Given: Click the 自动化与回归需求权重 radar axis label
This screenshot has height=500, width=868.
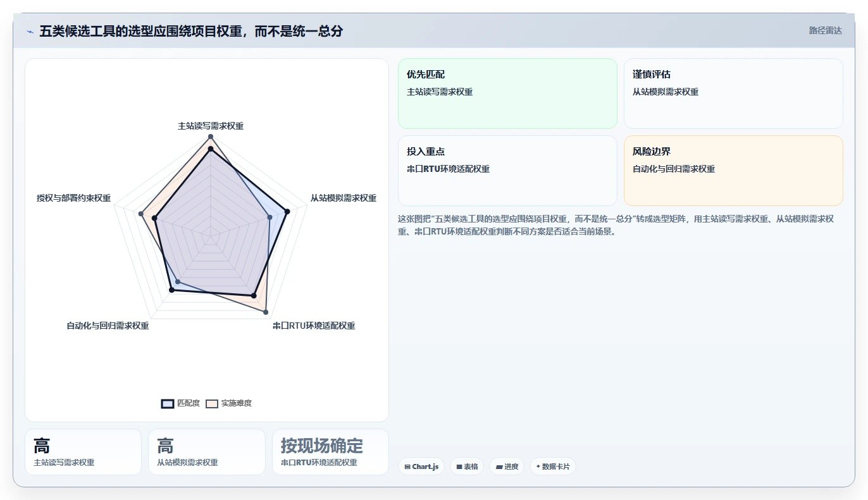Looking at the screenshot, I should (x=108, y=326).
